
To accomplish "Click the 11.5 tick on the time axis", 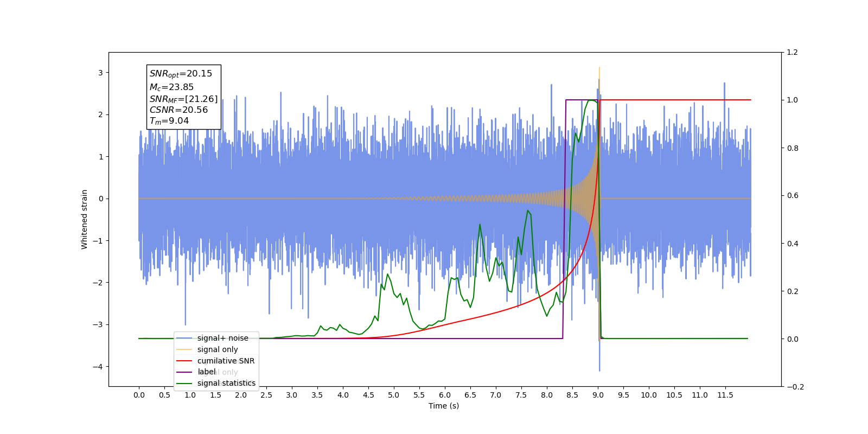I will pyautogui.click(x=725, y=395).
